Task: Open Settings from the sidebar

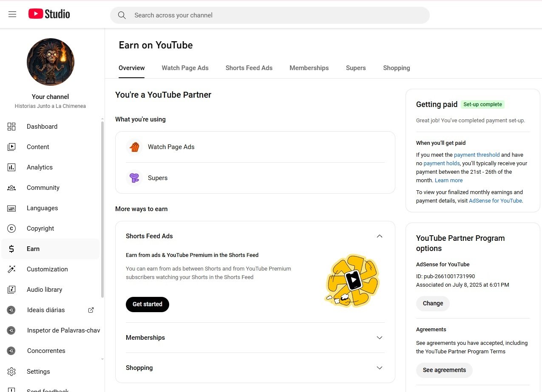Action: click(x=50, y=372)
